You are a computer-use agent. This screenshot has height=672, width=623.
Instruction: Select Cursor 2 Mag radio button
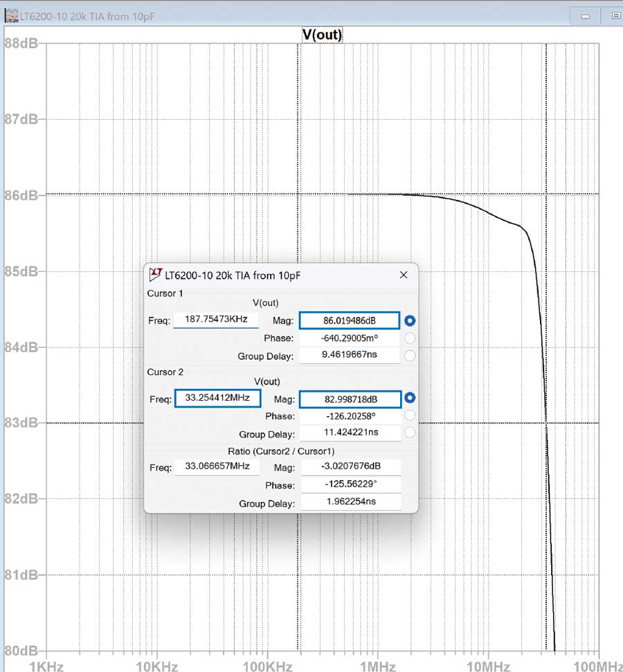tap(410, 399)
